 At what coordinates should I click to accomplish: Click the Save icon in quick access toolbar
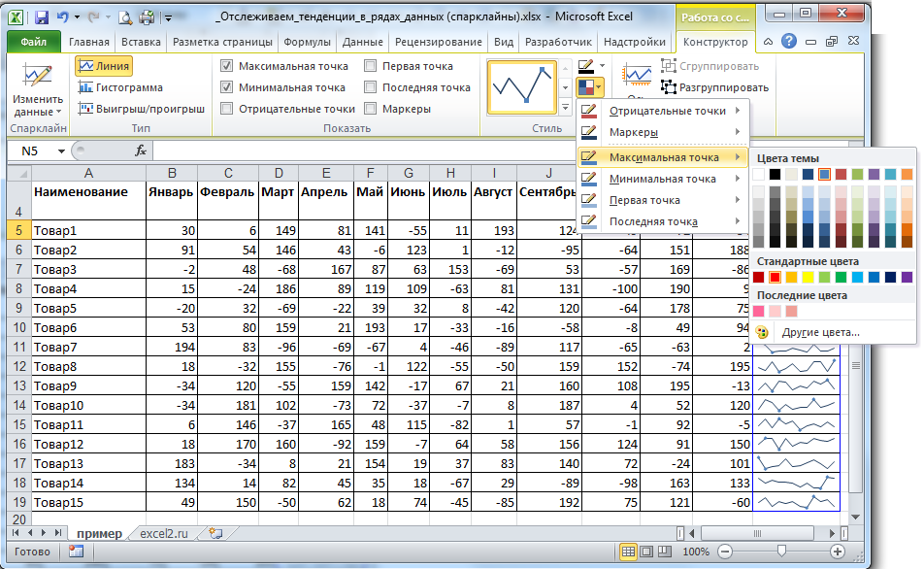[42, 17]
